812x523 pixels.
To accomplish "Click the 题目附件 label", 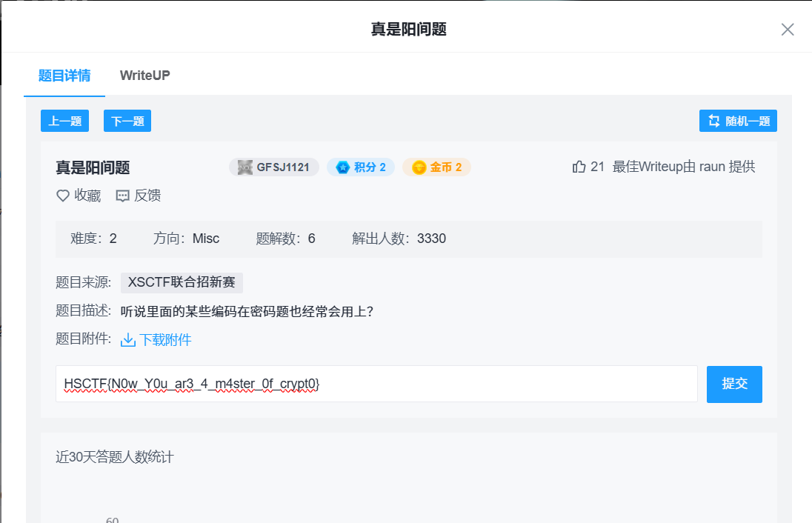I will click(x=84, y=339).
